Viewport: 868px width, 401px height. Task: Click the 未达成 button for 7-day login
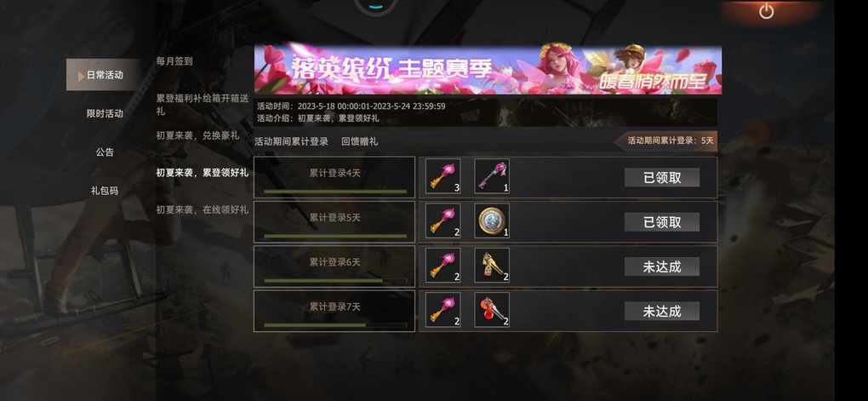tap(662, 312)
